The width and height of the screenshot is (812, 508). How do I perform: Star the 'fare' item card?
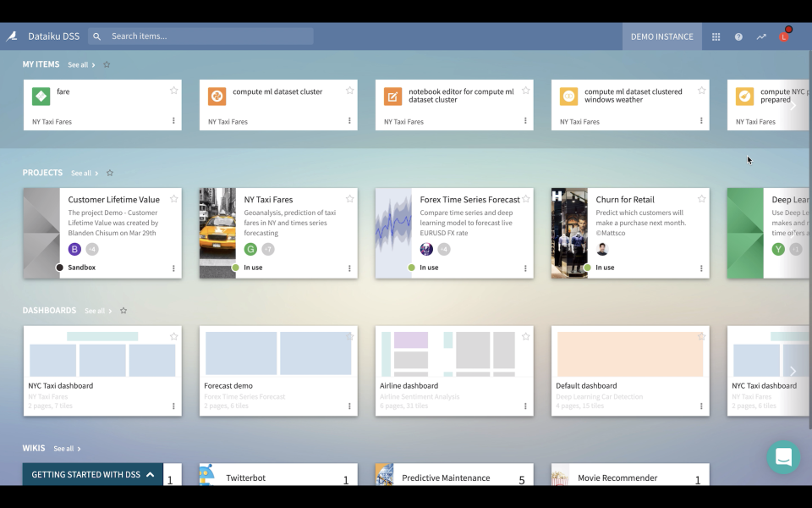[x=173, y=90]
